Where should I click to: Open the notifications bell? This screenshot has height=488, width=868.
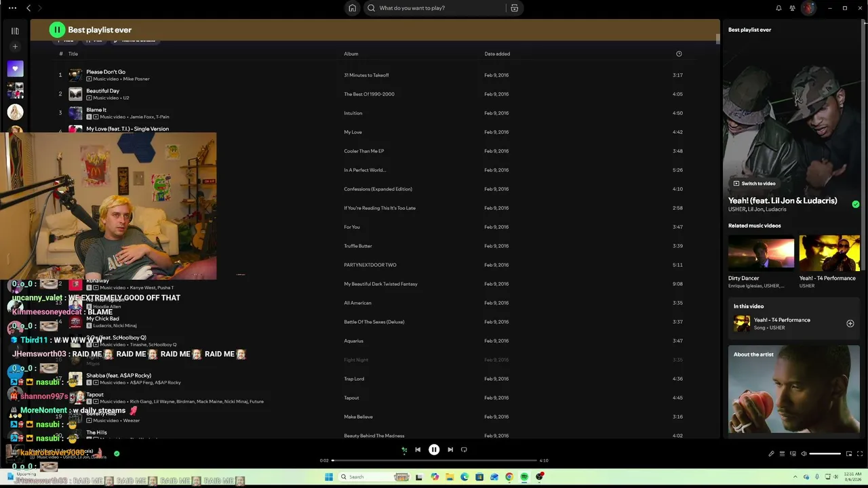click(778, 8)
